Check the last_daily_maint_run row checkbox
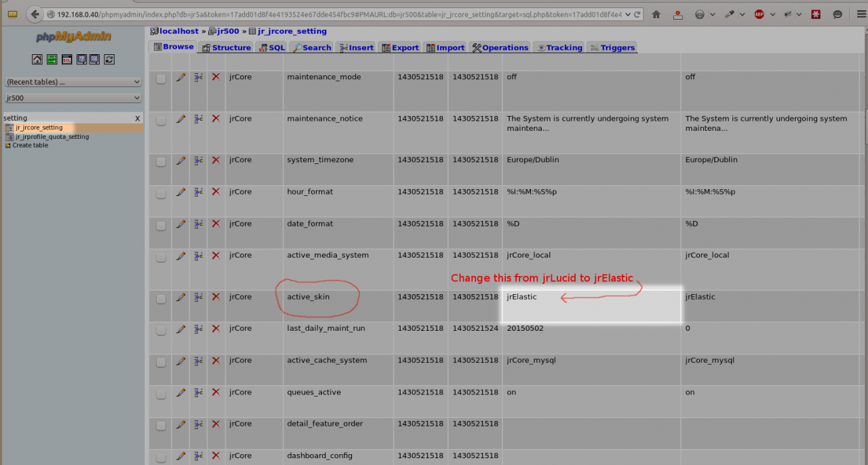 (161, 331)
